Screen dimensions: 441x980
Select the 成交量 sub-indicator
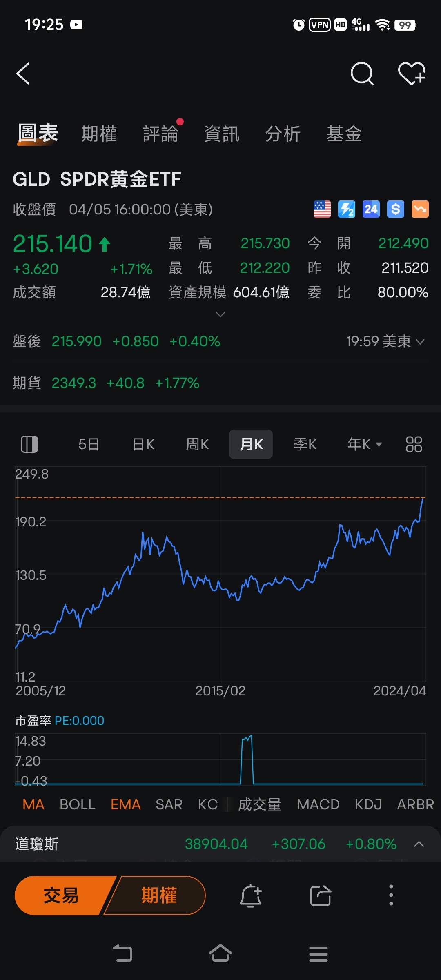coord(260,804)
